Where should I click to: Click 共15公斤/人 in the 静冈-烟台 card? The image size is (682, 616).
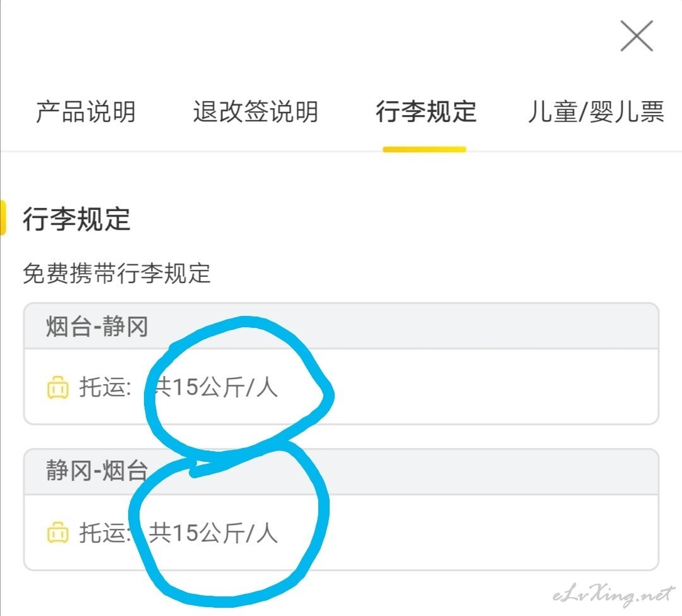click(x=213, y=533)
